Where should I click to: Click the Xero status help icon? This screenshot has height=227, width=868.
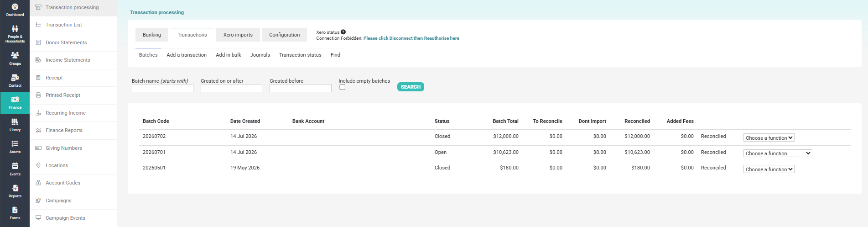343,32
